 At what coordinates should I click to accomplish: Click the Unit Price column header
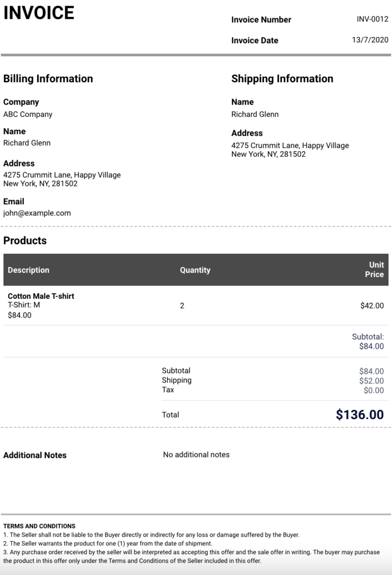tap(376, 270)
